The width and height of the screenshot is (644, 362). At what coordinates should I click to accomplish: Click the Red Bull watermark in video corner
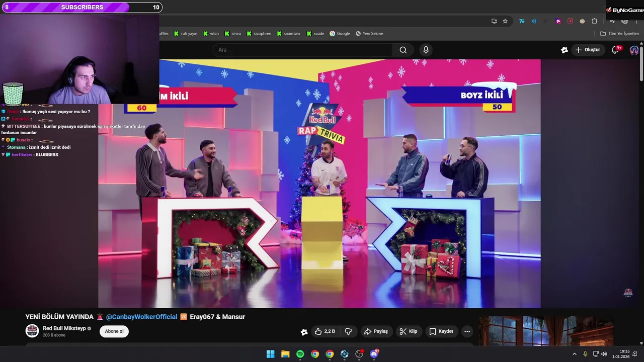(x=628, y=293)
